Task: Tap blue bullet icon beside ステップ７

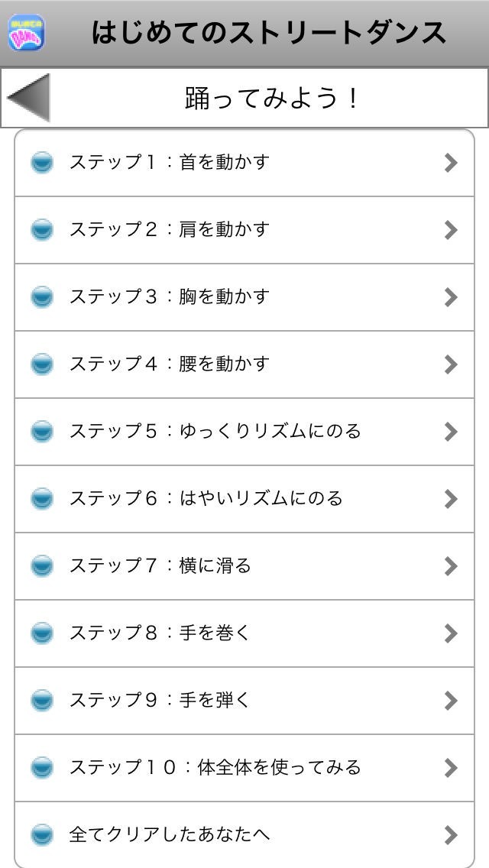Action: click(42, 566)
